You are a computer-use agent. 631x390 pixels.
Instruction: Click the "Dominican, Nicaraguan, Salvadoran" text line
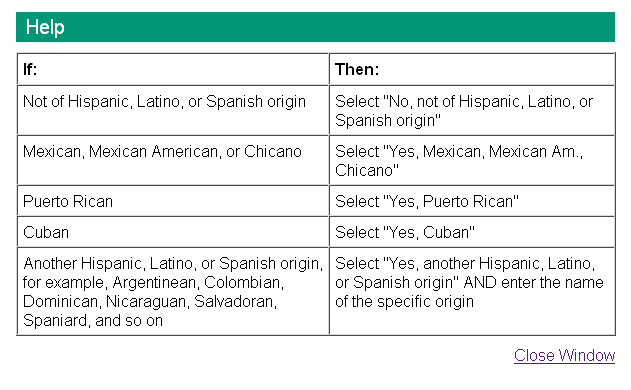click(150, 301)
